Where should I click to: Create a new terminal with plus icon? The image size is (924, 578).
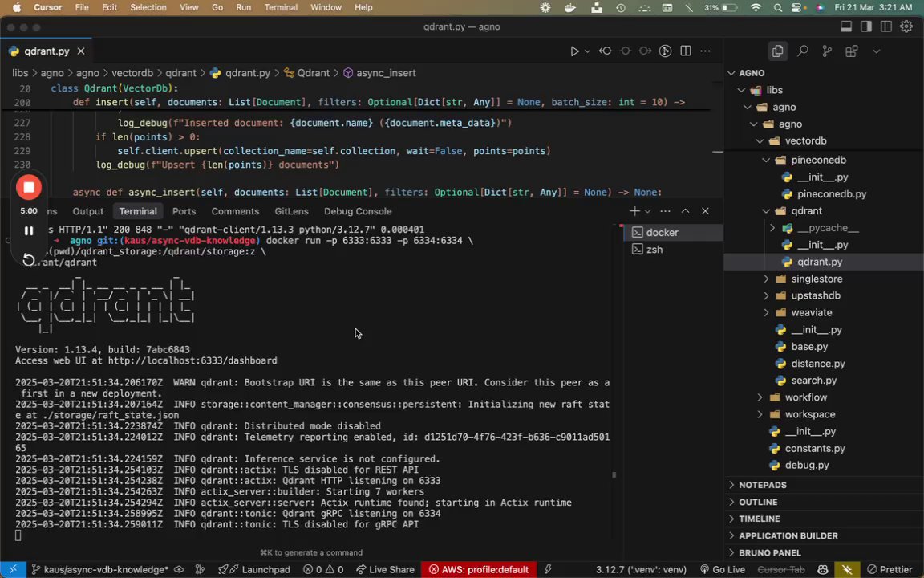[x=634, y=211]
